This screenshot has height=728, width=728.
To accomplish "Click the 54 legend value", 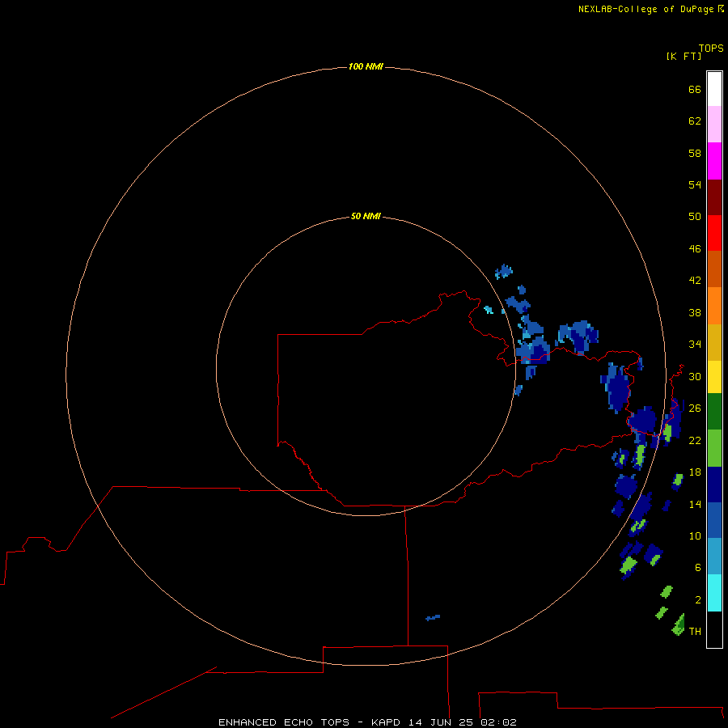I will click(x=695, y=184).
